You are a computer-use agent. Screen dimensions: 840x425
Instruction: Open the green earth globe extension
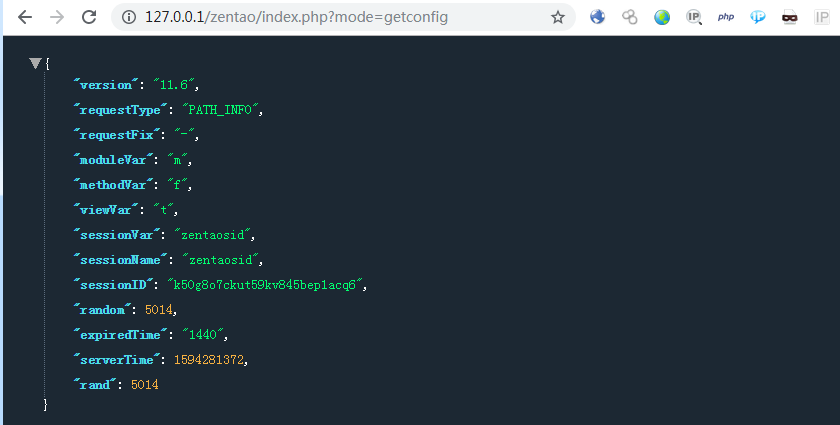click(662, 17)
